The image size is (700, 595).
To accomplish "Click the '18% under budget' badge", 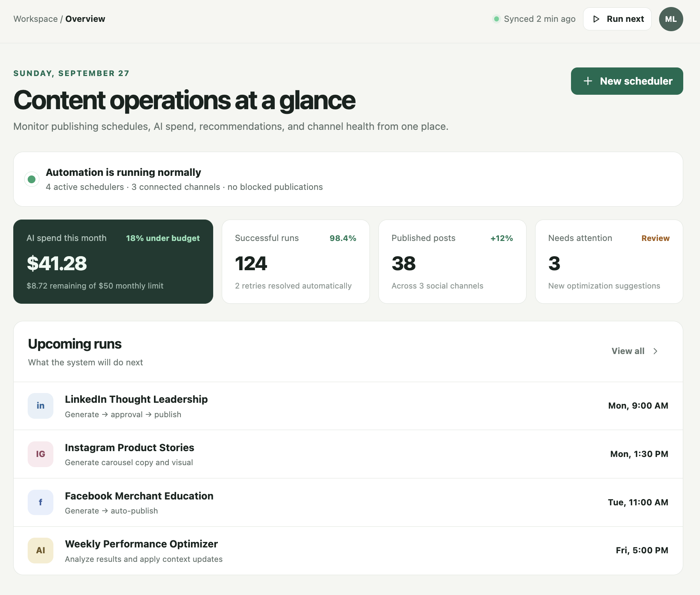I will (x=163, y=238).
